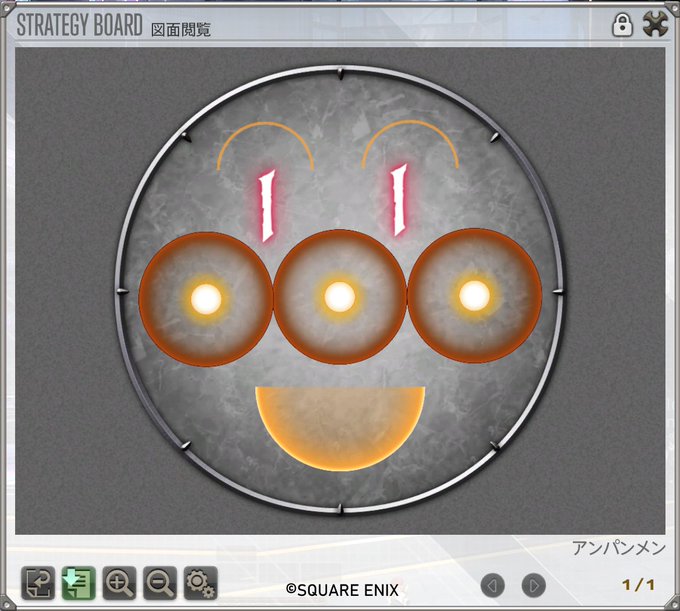Select the left red line marker

(x=267, y=206)
